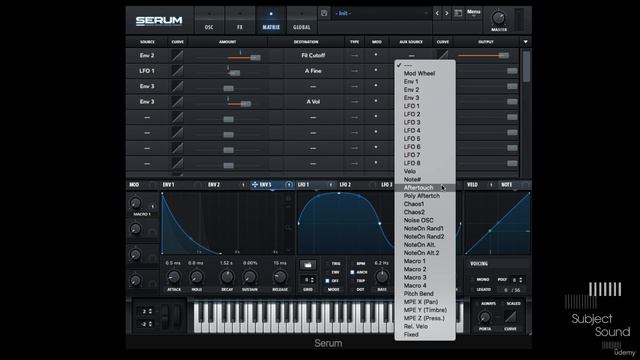Toggle the TRIP checkbox
The width and height of the screenshot is (640, 360).
[x=353, y=281]
